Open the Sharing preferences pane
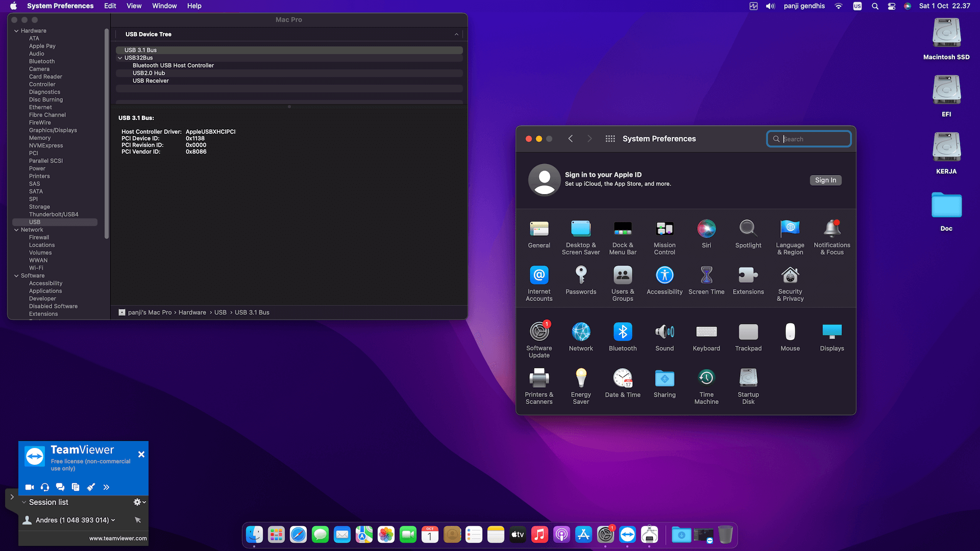Screen dimensions: 980x551 [665, 384]
